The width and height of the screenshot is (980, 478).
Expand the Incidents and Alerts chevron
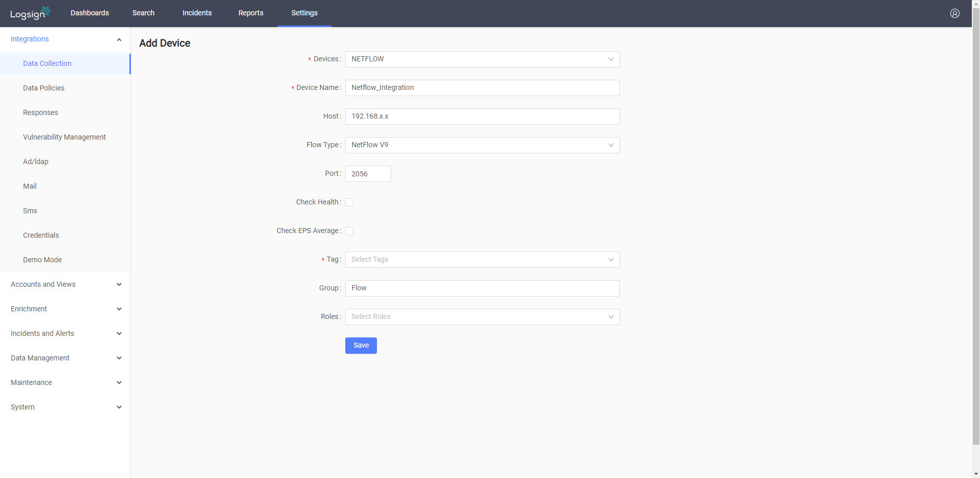pyautogui.click(x=119, y=333)
